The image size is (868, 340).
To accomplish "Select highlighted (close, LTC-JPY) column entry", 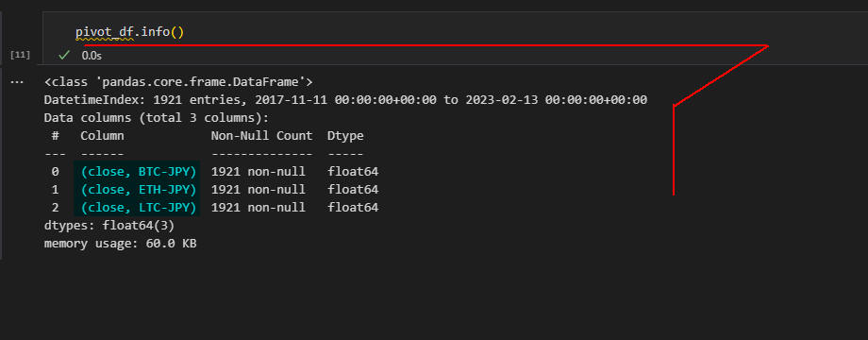I will click(139, 208).
